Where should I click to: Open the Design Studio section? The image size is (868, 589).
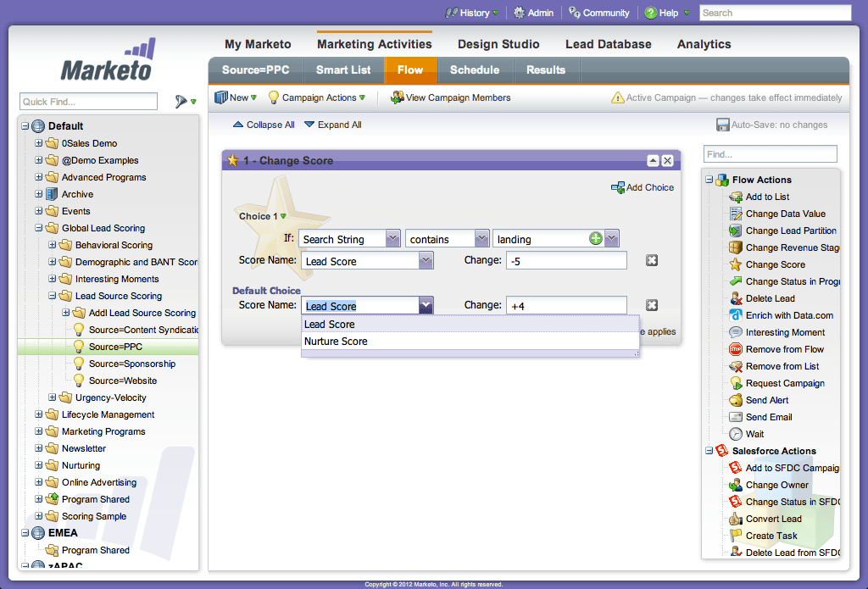(498, 44)
